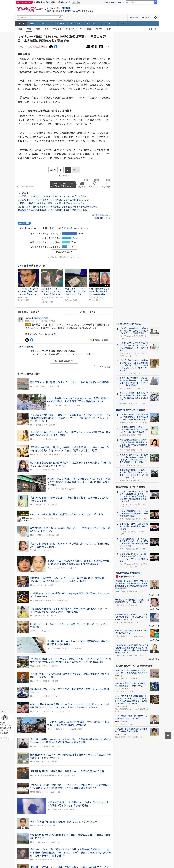Select スポーツ category tab
Screen dimensions: 174x868
70,29
